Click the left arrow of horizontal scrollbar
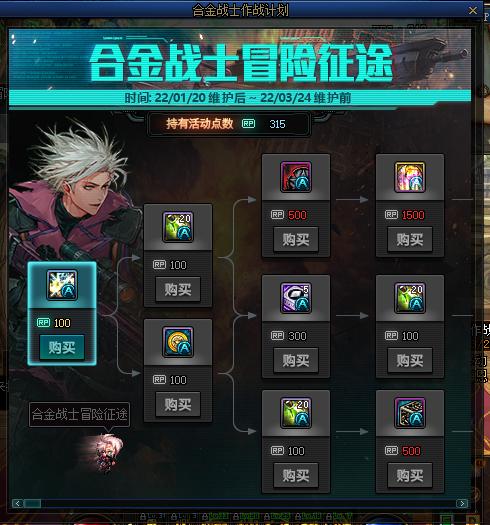This screenshot has width=490, height=525. click(x=17, y=503)
